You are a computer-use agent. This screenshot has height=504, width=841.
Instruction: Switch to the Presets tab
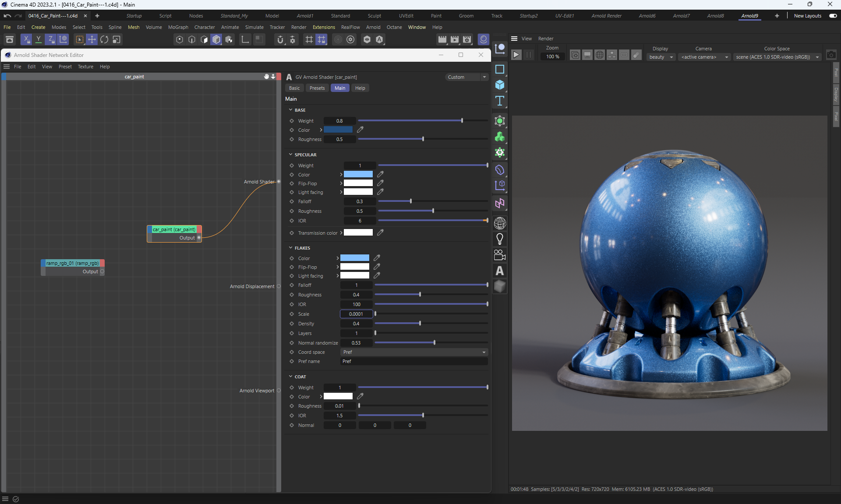click(317, 88)
